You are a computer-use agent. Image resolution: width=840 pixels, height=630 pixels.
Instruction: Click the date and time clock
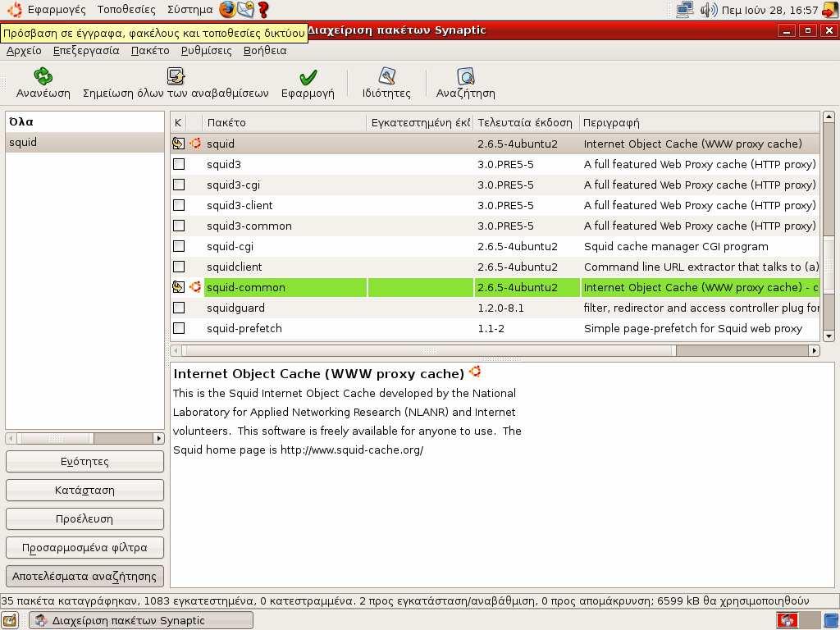(x=769, y=10)
